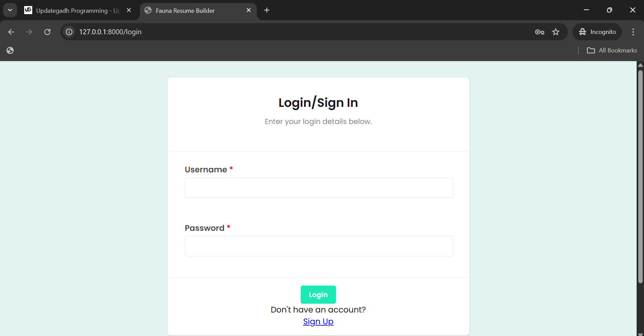Switch to the Updategadh Programming tab
Screen dimensions: 644x336
click(x=74, y=10)
